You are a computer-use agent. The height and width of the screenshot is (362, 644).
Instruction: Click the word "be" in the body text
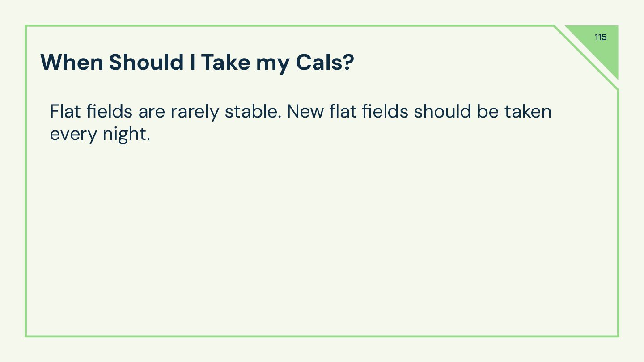pos(487,111)
